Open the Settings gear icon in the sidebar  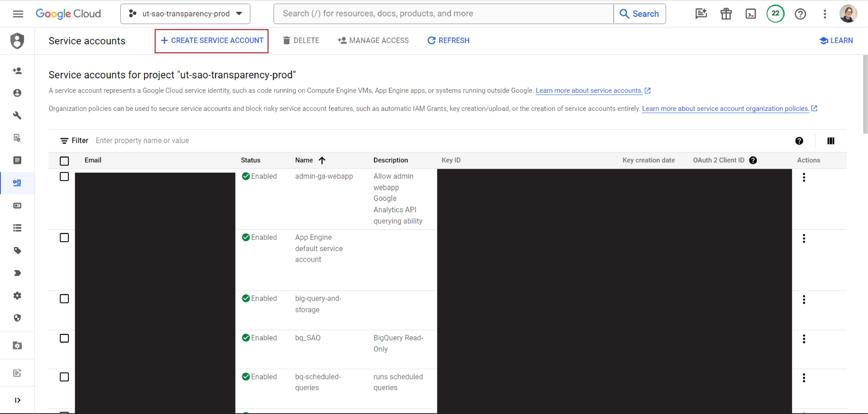coord(17,296)
